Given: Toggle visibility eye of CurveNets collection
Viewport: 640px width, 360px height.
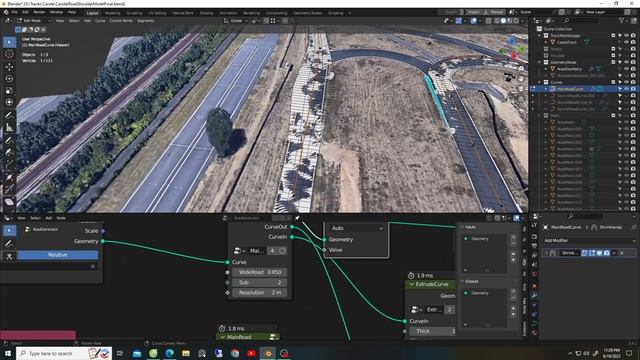Looking at the screenshot, I should 626,82.
